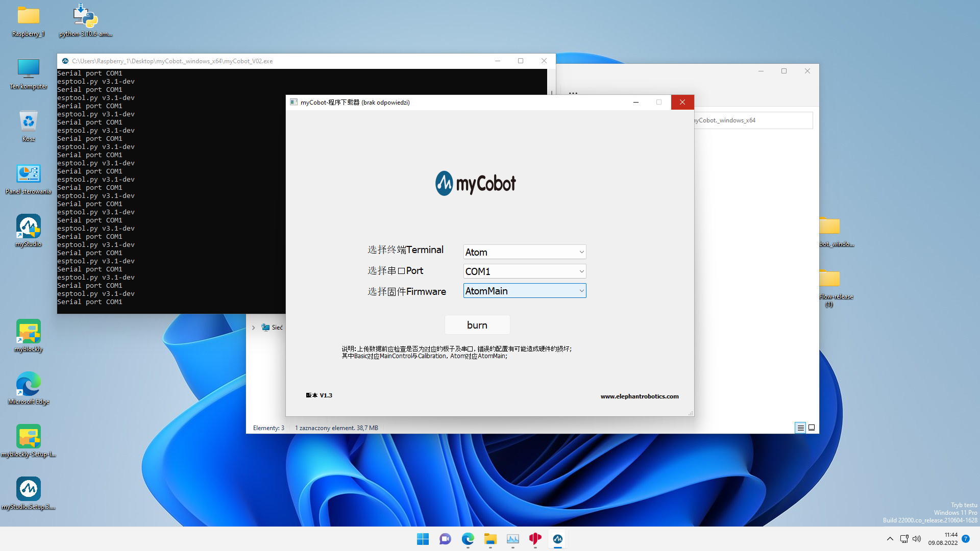The height and width of the screenshot is (551, 980).
Task: Open the www.elephantrobotics.com link
Action: (640, 396)
